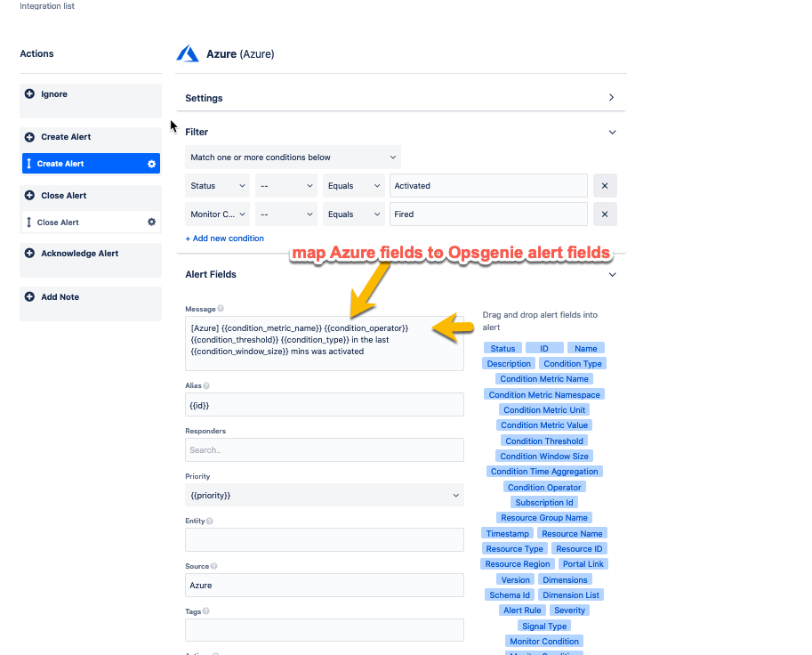Click the help icon next to the Source label

[x=213, y=566]
